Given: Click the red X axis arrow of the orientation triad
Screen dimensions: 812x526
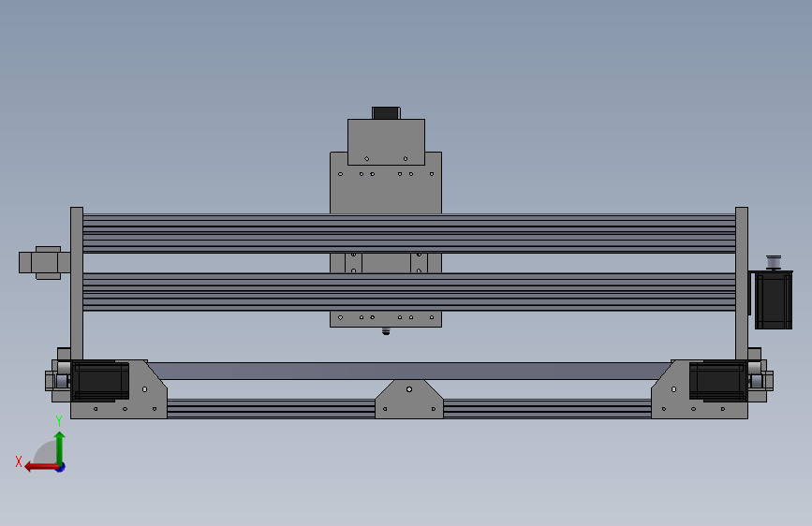Looking at the screenshot, I should pyautogui.click(x=41, y=467).
